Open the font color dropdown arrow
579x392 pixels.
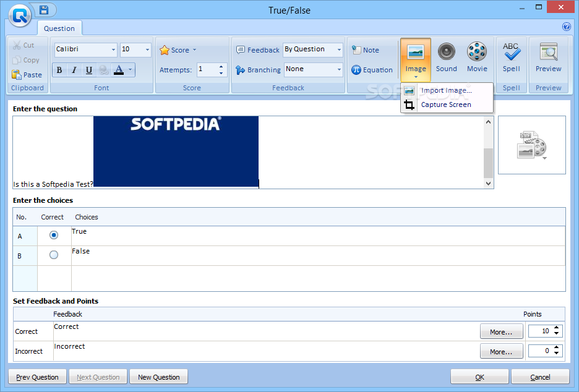130,69
